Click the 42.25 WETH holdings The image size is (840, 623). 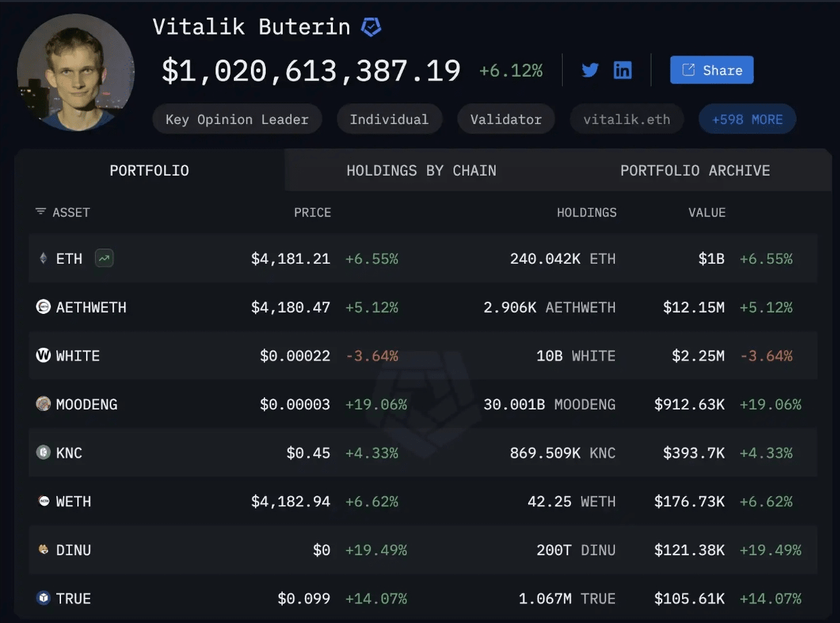pos(572,502)
